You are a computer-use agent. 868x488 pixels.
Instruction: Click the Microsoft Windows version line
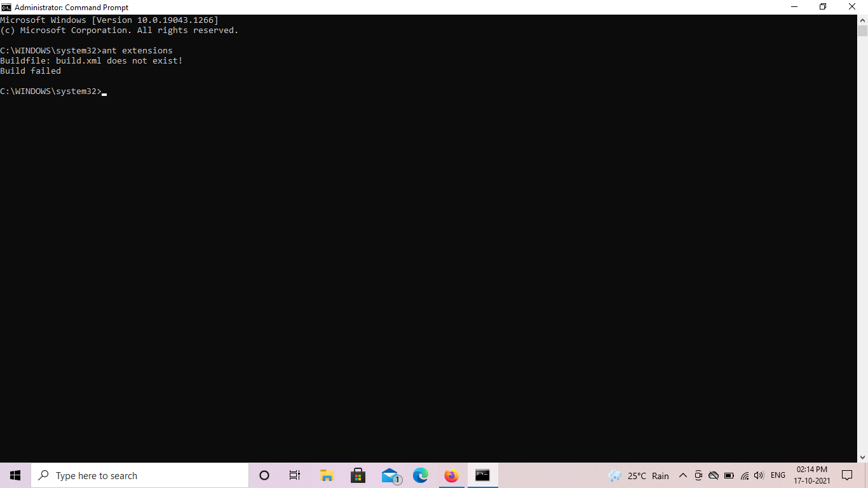coord(109,20)
